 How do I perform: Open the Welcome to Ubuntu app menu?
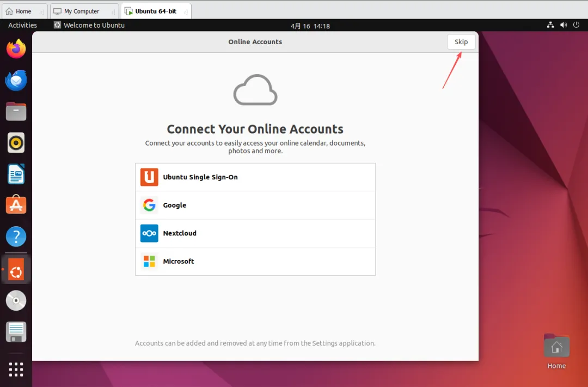tap(89, 25)
